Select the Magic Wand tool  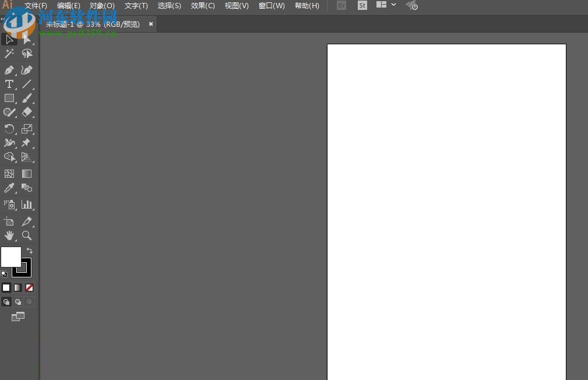click(x=9, y=53)
